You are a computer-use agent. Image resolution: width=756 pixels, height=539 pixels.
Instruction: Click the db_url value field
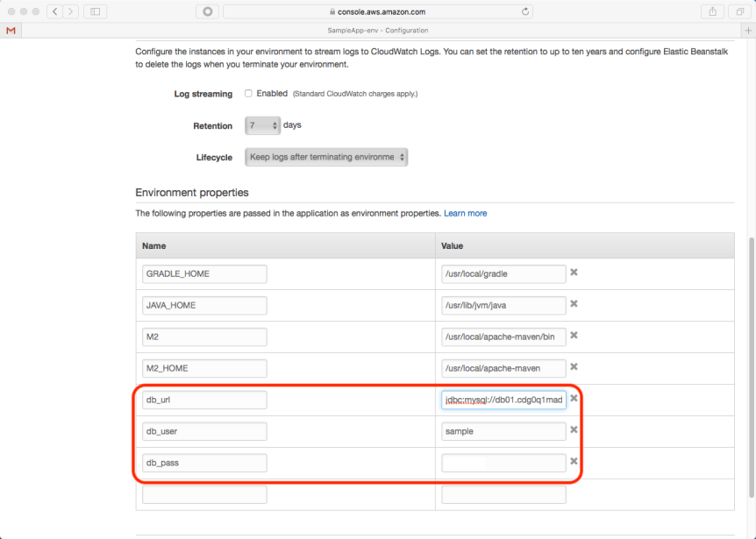click(503, 400)
